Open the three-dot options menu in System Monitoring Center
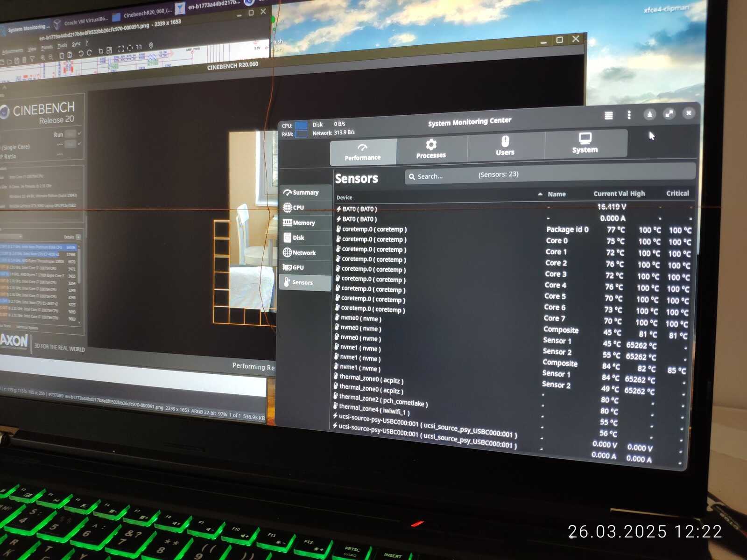 click(629, 115)
